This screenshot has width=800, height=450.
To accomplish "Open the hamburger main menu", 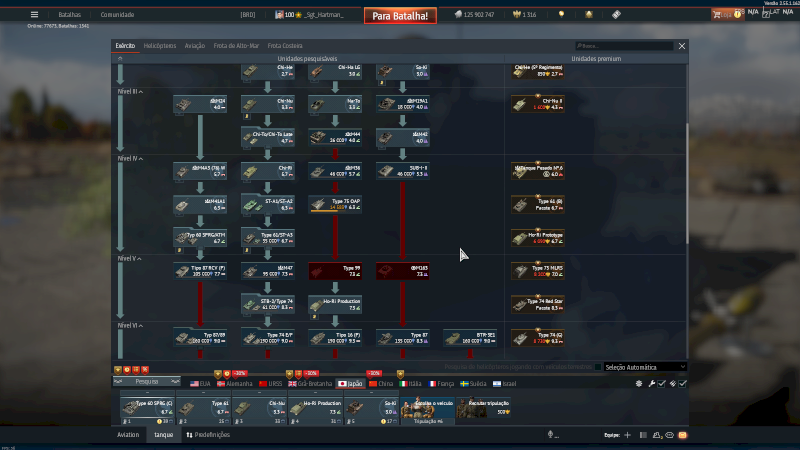I will click(x=34, y=15).
